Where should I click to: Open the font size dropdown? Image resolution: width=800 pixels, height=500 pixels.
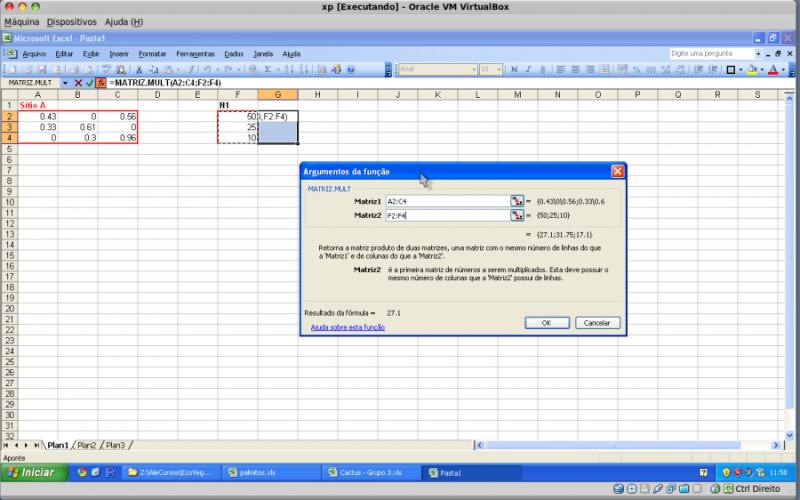pos(499,69)
